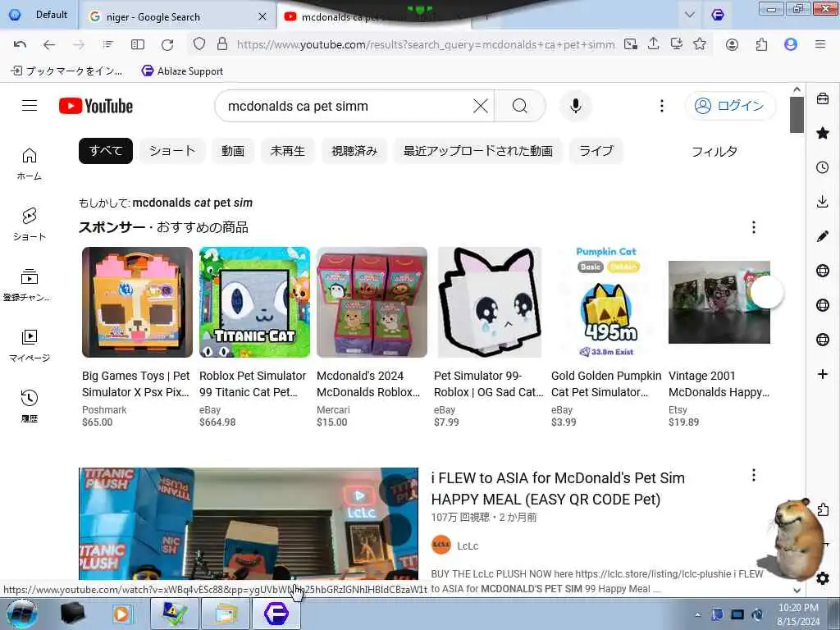
Task: Open the YouTube hamburger guide menu
Action: pos(30,106)
